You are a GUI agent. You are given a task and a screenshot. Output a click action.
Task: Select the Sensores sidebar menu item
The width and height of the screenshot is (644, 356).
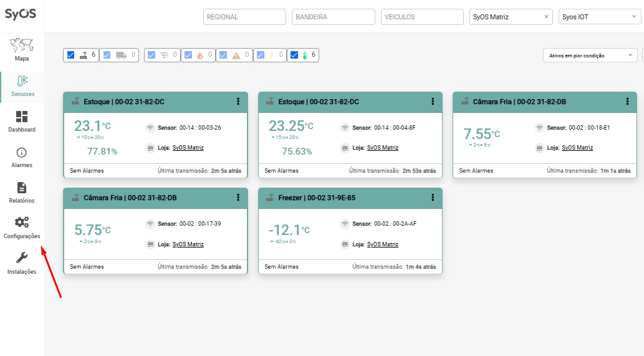click(22, 85)
